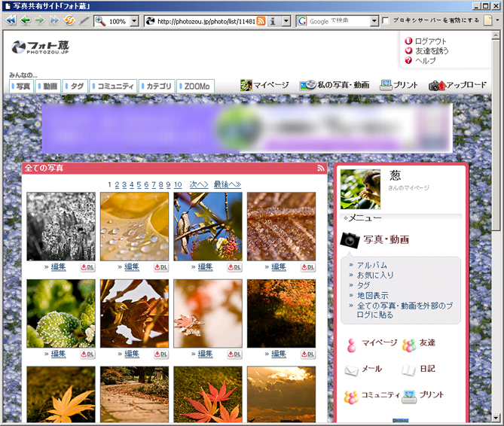504x426 pixels.
Task: Open マイページ in the top navigation
Action: pyautogui.click(x=264, y=85)
